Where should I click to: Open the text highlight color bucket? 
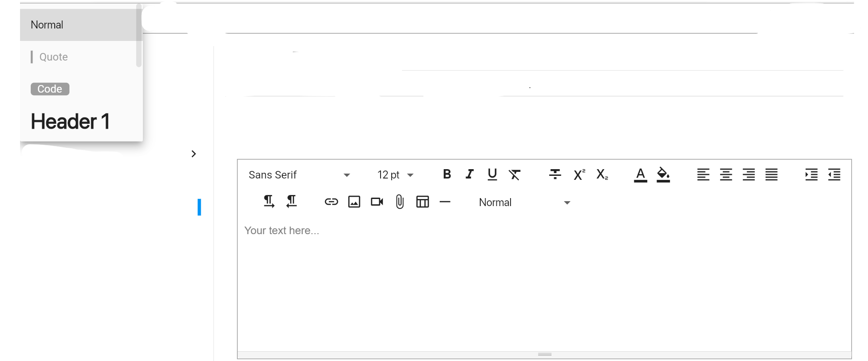click(x=663, y=174)
